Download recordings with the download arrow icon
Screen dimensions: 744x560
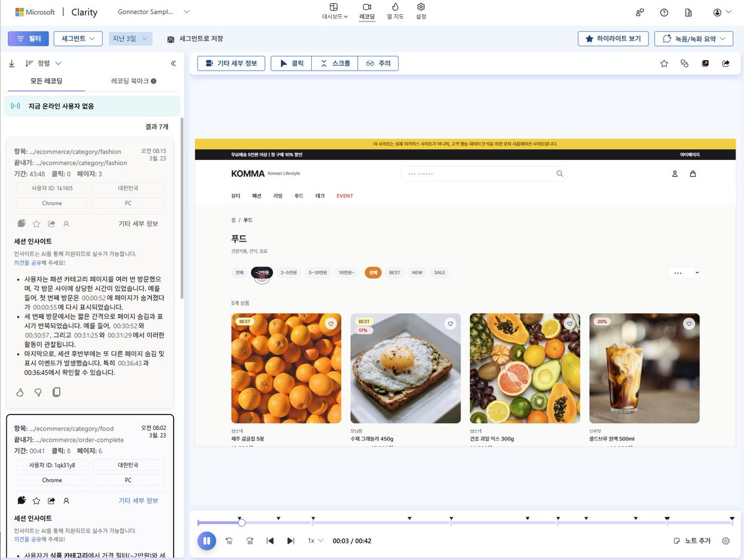pyautogui.click(x=12, y=63)
